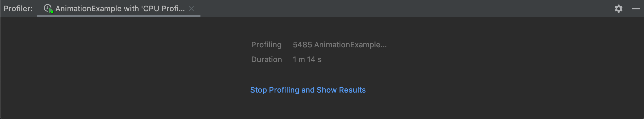Click the Duration label
This screenshot has height=119, width=644.
click(x=266, y=59)
